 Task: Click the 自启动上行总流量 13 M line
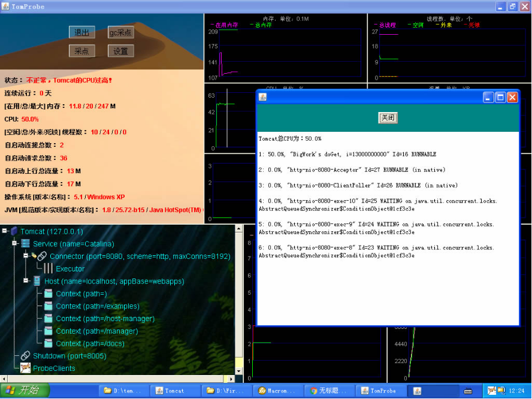coord(43,171)
